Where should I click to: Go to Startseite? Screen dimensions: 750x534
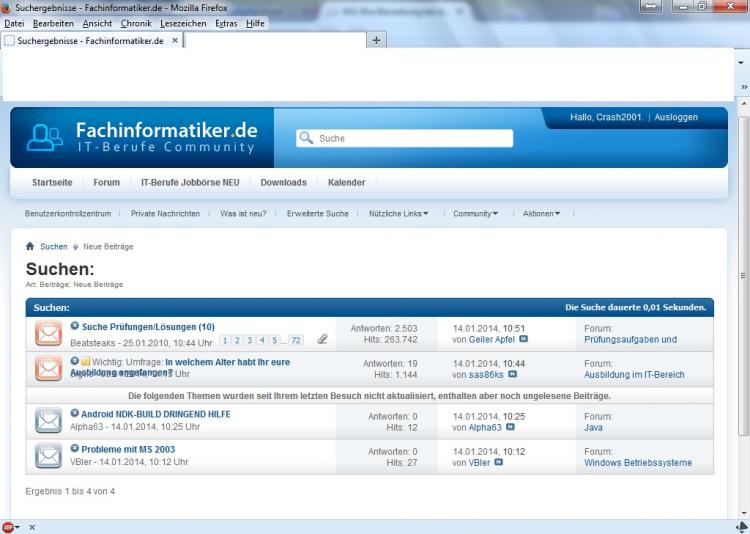52,182
